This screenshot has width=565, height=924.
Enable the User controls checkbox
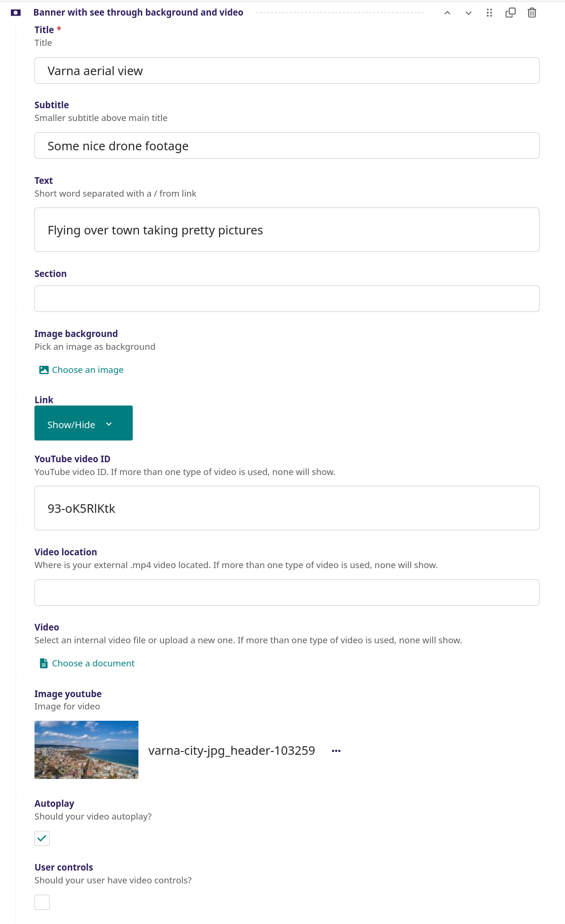coord(42,902)
